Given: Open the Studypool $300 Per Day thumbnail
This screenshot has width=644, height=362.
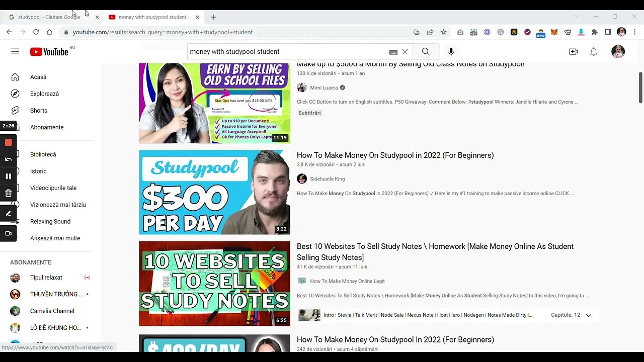Looking at the screenshot, I should (215, 192).
